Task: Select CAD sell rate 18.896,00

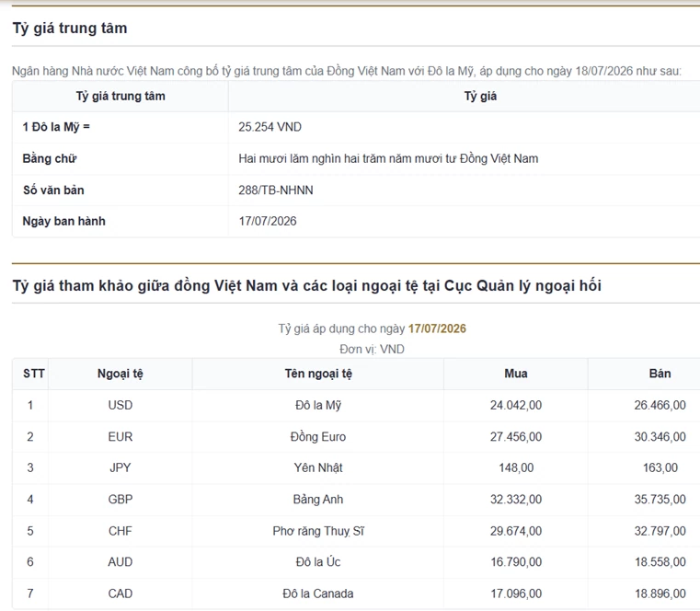Action: (x=660, y=594)
